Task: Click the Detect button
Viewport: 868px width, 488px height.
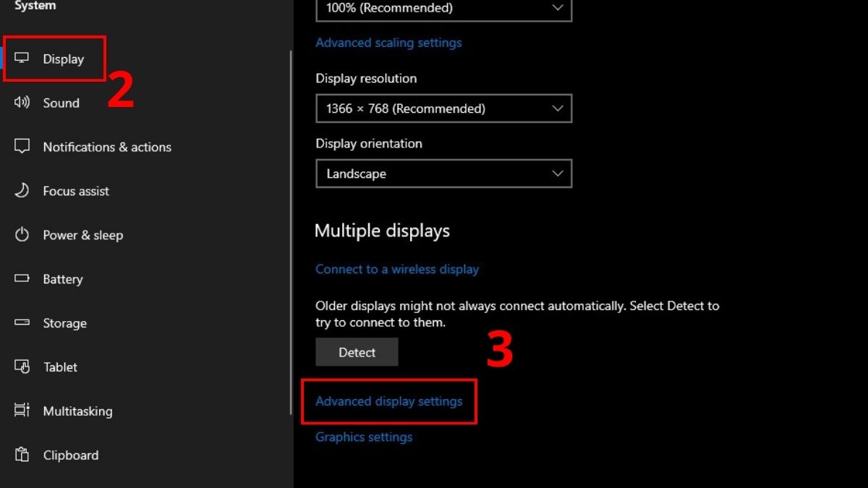Action: (x=357, y=352)
